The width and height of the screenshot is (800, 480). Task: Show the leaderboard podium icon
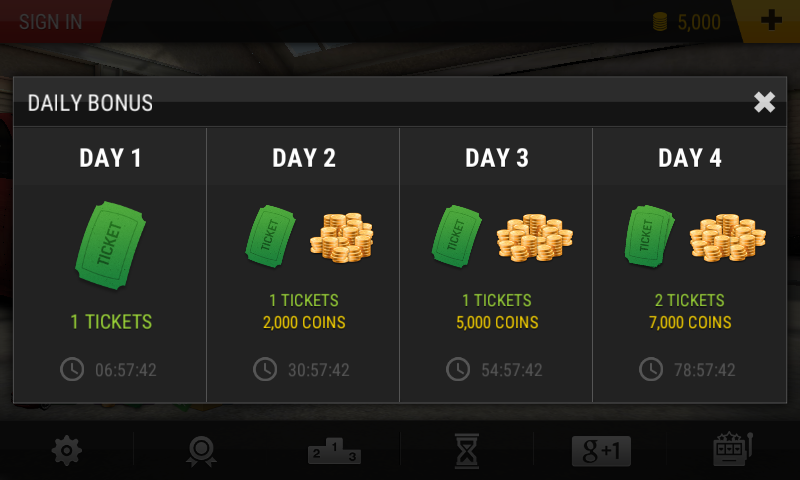[x=333, y=452]
